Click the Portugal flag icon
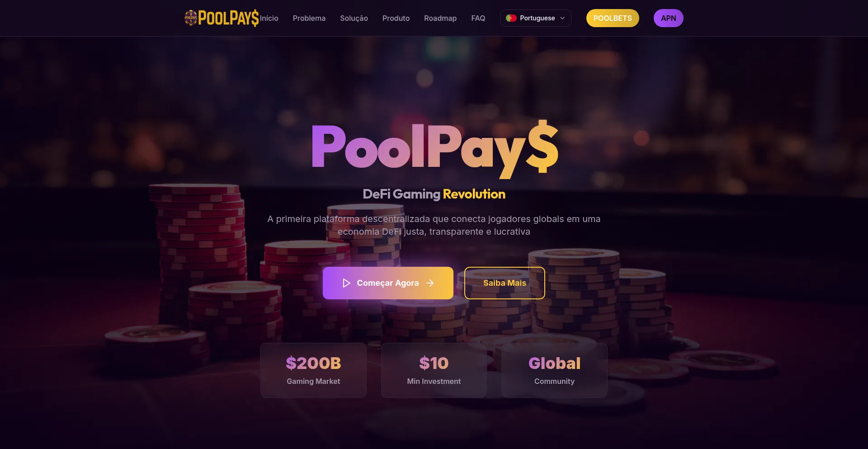This screenshot has height=449, width=868. (x=511, y=18)
